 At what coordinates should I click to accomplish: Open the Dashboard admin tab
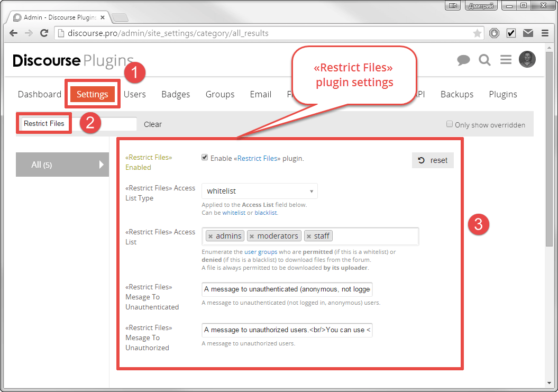click(x=40, y=94)
